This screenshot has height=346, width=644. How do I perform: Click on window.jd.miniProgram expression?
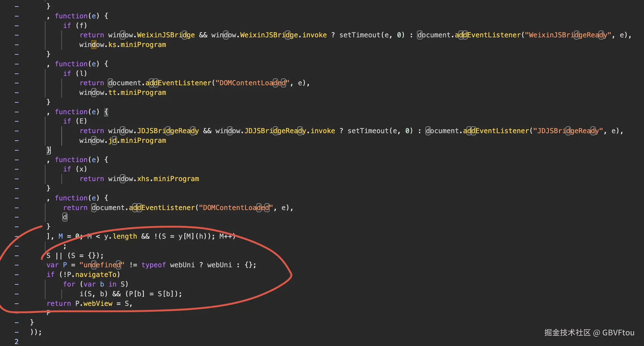pyautogui.click(x=122, y=140)
